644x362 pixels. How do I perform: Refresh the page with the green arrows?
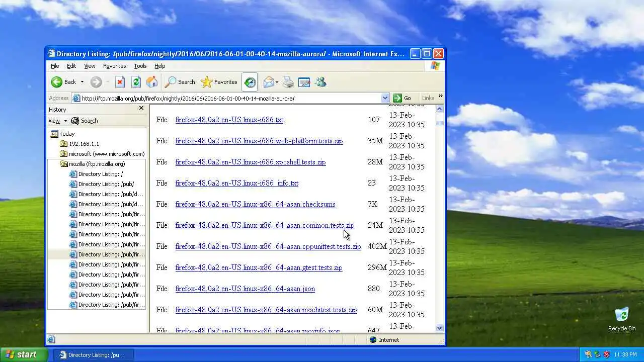(136, 82)
